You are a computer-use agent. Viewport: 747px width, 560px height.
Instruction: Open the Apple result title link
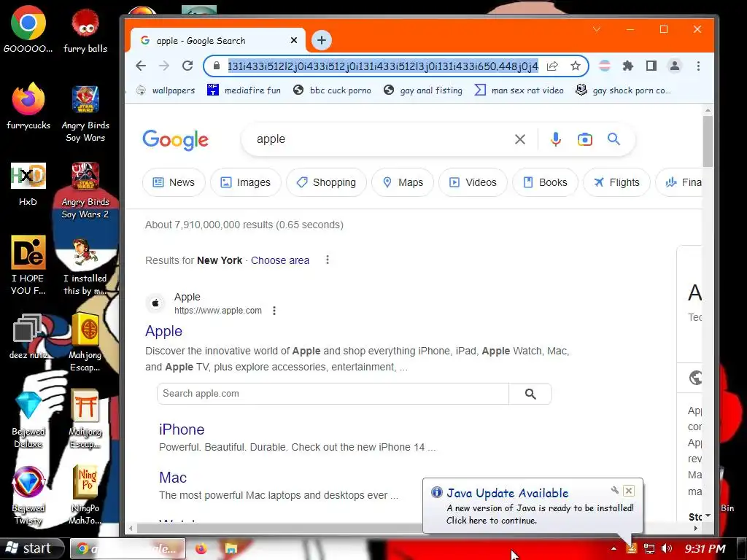coord(163,332)
